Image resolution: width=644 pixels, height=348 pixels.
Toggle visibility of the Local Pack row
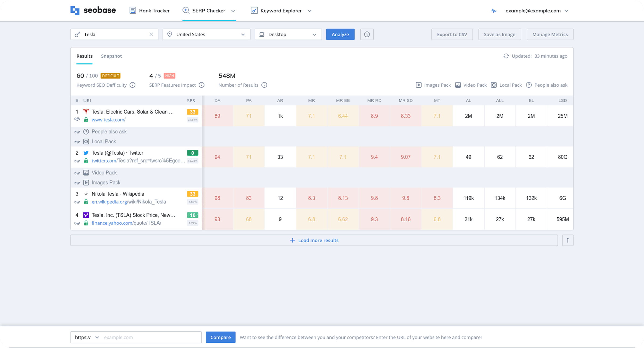click(77, 142)
